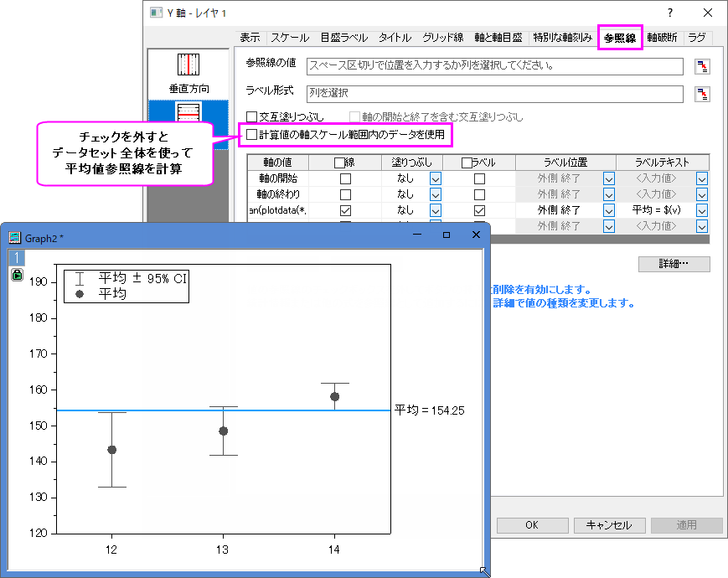The width and height of the screenshot is (728, 578).
Task: Open 塗りつぶし dropdown for 軸の終わり row
Action: 435,194
